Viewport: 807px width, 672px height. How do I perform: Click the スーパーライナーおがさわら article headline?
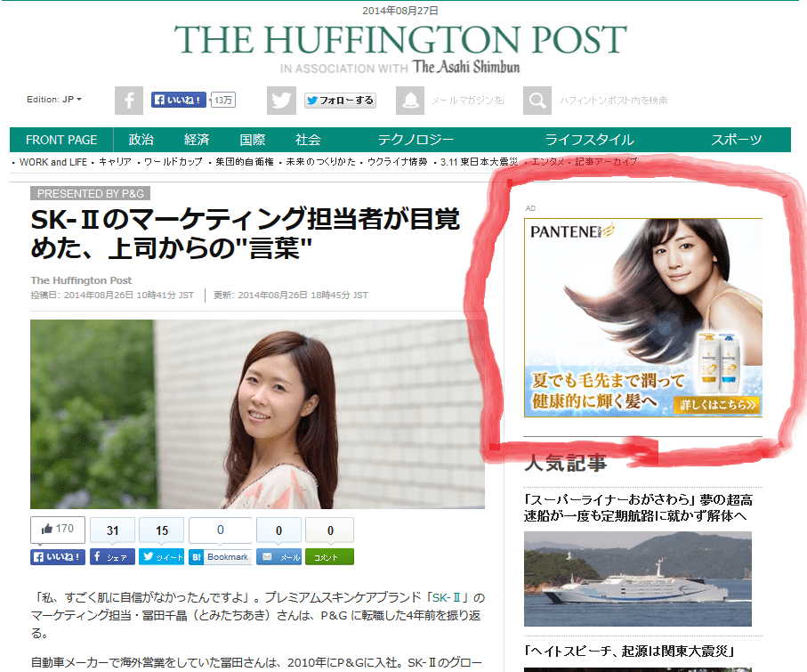click(638, 507)
